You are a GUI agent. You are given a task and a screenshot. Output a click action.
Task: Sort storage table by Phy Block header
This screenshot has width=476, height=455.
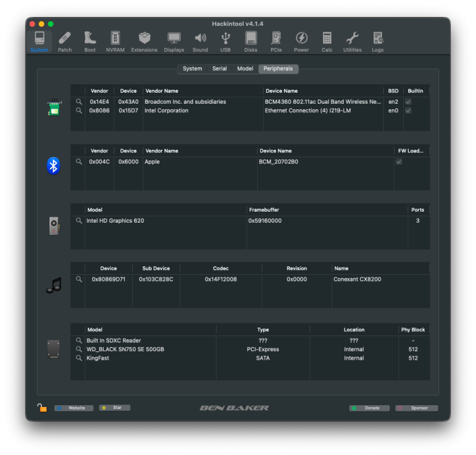tap(413, 329)
